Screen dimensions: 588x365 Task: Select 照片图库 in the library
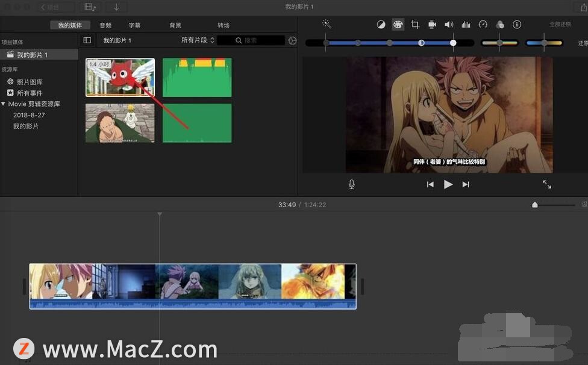pos(30,82)
